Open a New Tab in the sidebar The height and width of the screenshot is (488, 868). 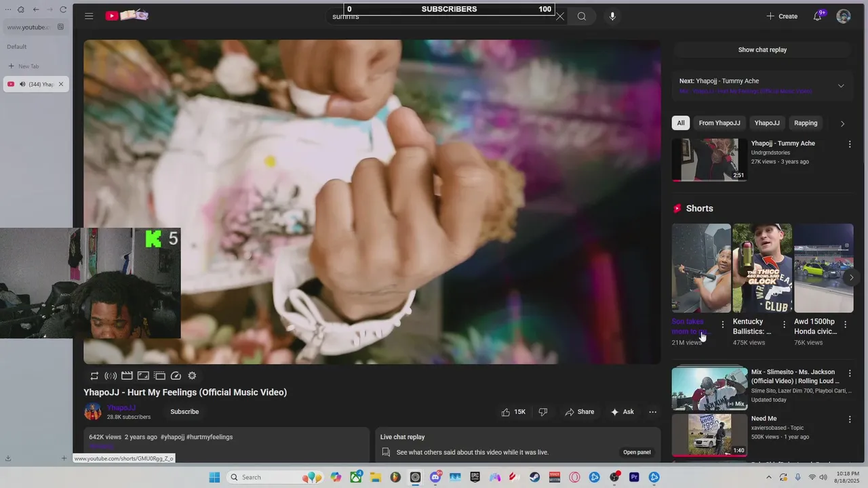click(x=24, y=66)
